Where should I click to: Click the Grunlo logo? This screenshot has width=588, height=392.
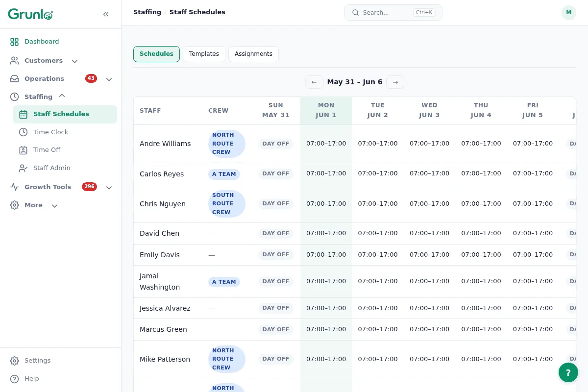(30, 14)
